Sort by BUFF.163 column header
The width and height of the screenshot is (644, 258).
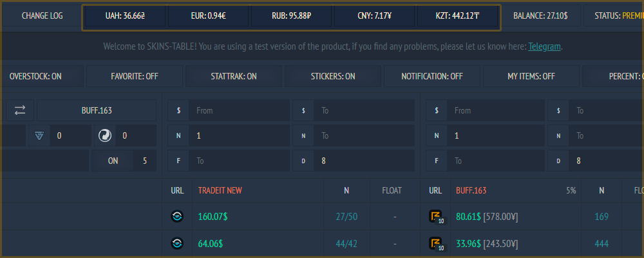pos(471,190)
